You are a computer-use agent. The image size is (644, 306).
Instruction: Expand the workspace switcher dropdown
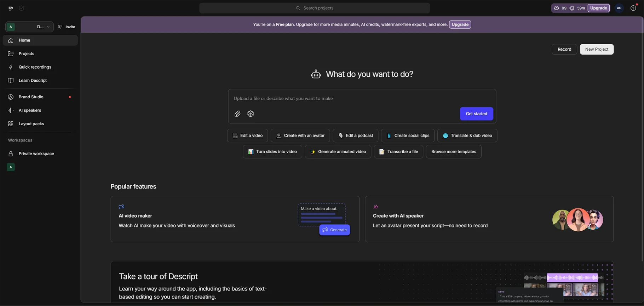click(29, 27)
